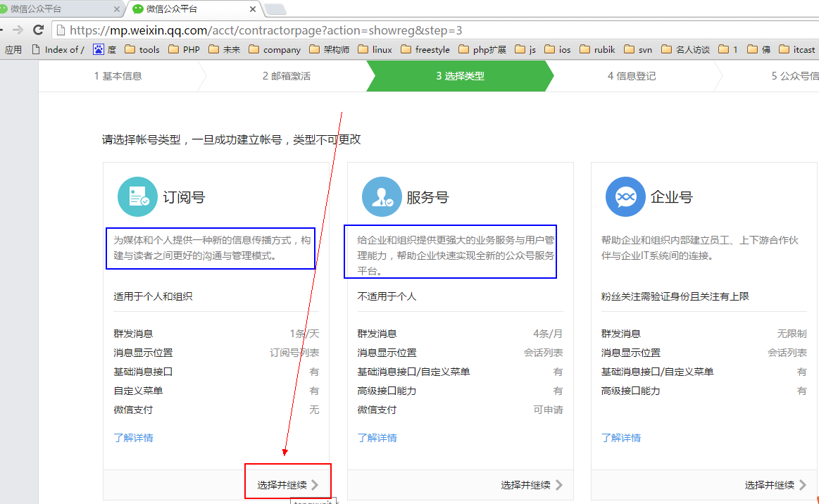The height and width of the screenshot is (504, 819).
Task: Click the 企业号 account type icon
Action: 625,196
